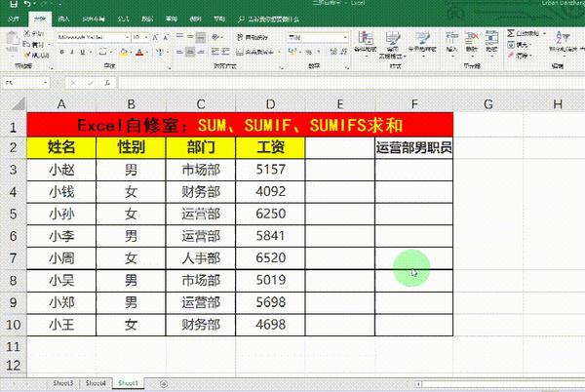Toggle Underline formatting

click(x=83, y=52)
